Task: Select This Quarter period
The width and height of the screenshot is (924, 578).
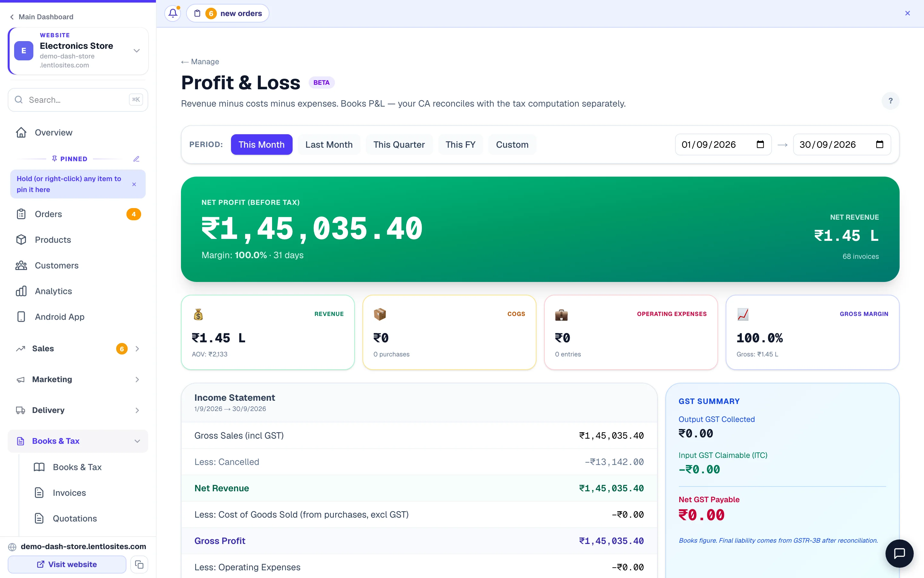Action: pos(399,144)
